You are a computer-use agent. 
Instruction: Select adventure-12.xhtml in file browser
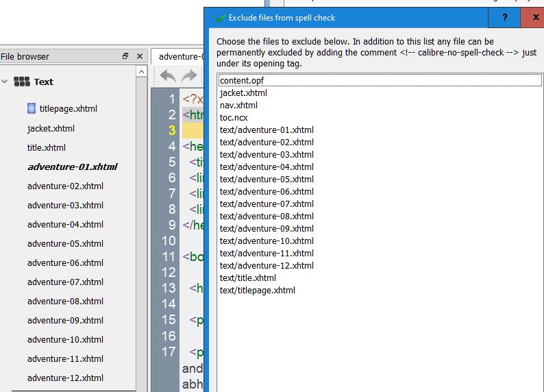pyautogui.click(x=65, y=378)
